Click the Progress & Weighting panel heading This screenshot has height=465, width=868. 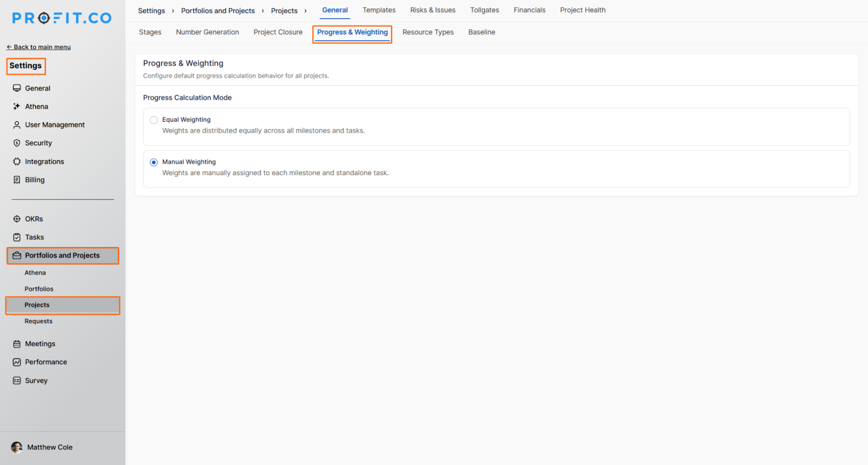[x=183, y=63]
